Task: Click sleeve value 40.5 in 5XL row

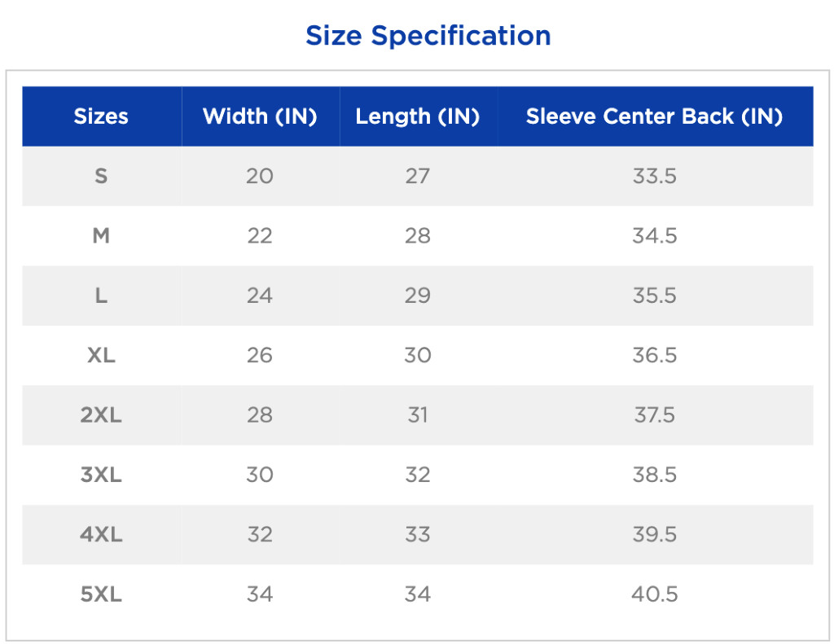Action: click(x=654, y=594)
